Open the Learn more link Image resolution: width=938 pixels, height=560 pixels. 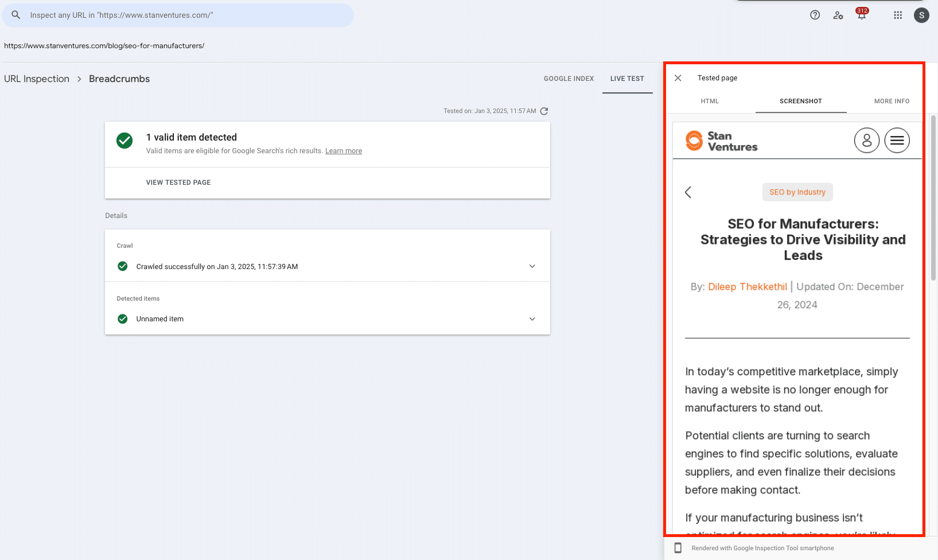[343, 151]
